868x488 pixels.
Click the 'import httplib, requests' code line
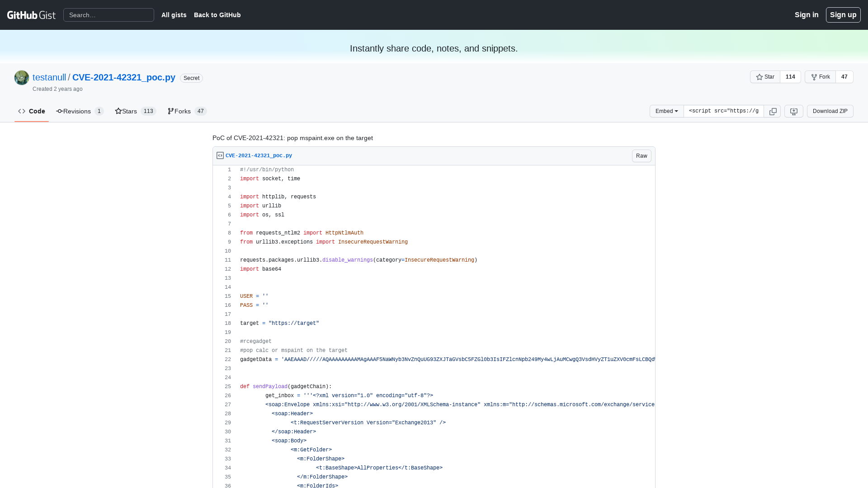[278, 197]
